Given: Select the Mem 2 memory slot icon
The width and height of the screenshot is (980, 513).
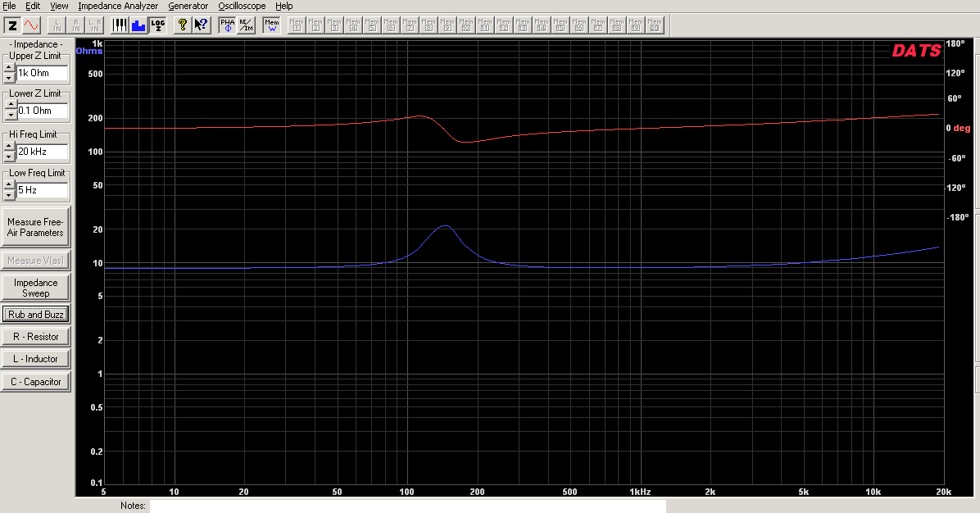Looking at the screenshot, I should [x=315, y=25].
